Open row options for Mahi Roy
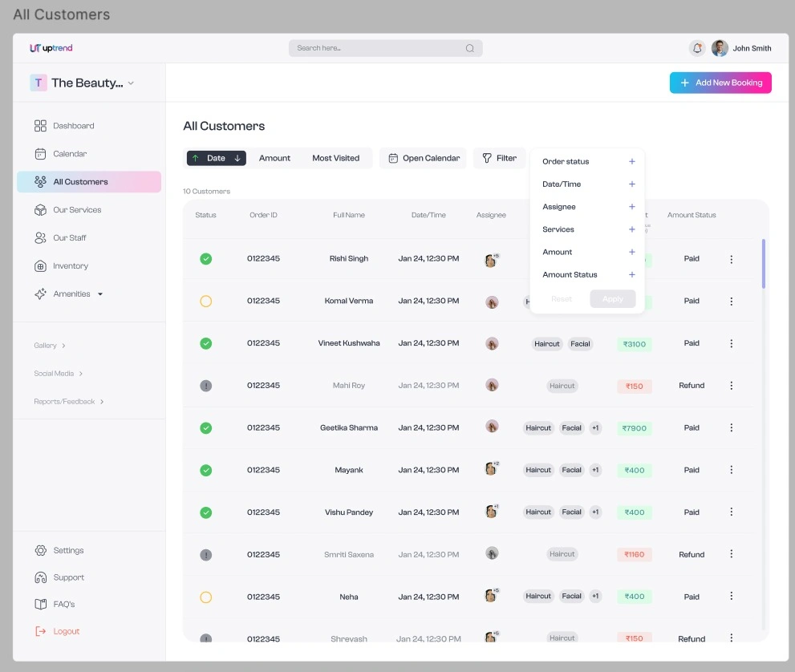This screenshot has height=672, width=795. coord(731,386)
